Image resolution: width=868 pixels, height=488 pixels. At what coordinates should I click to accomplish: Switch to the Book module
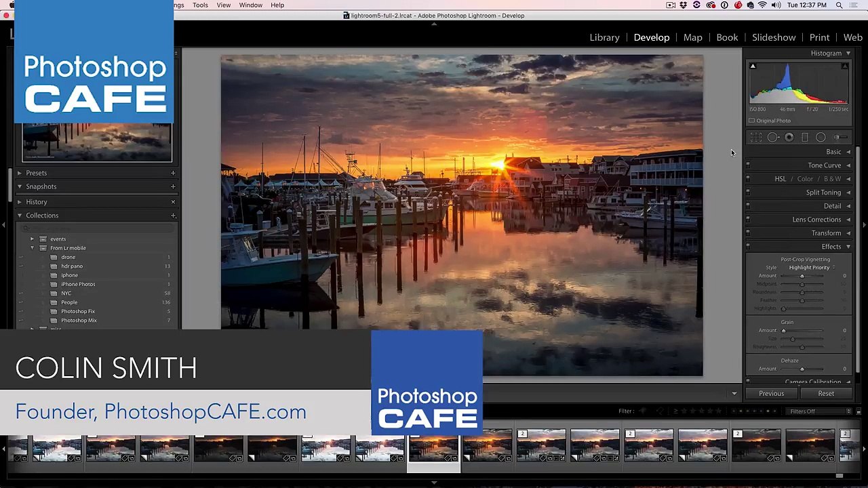coord(727,37)
